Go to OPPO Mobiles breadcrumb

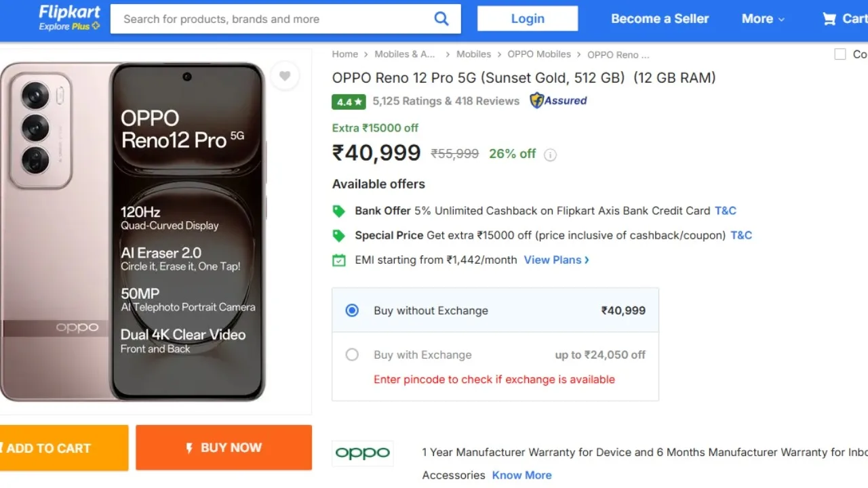coord(539,54)
